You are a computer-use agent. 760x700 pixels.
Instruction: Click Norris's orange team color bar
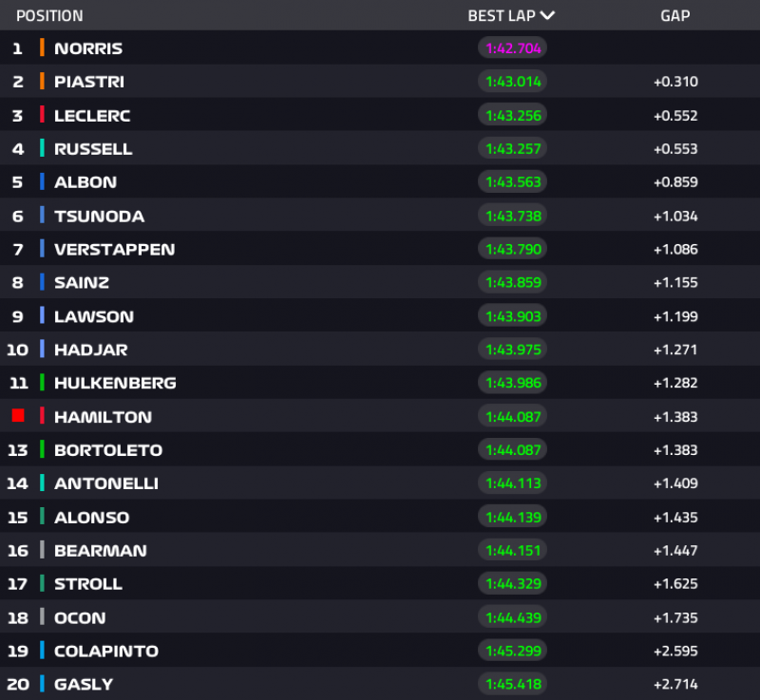tap(42, 48)
